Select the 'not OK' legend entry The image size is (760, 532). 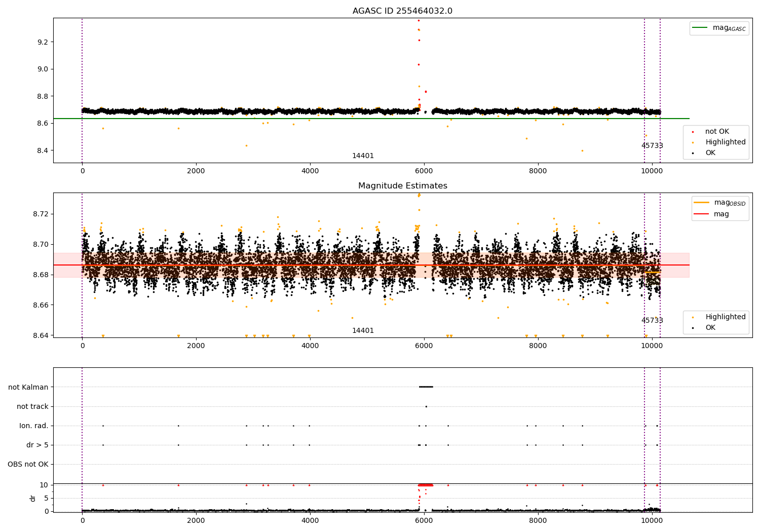(x=717, y=132)
